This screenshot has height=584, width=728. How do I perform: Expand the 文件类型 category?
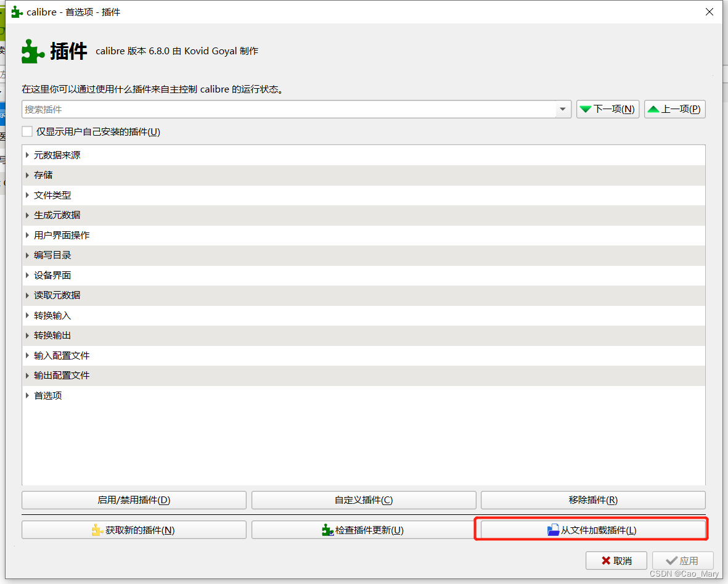coord(27,195)
